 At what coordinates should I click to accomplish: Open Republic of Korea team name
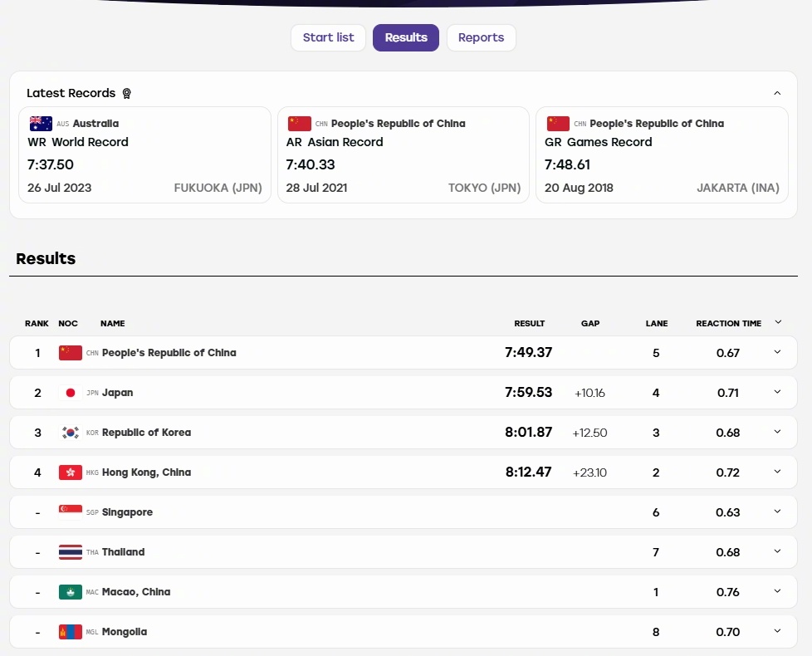coord(147,433)
